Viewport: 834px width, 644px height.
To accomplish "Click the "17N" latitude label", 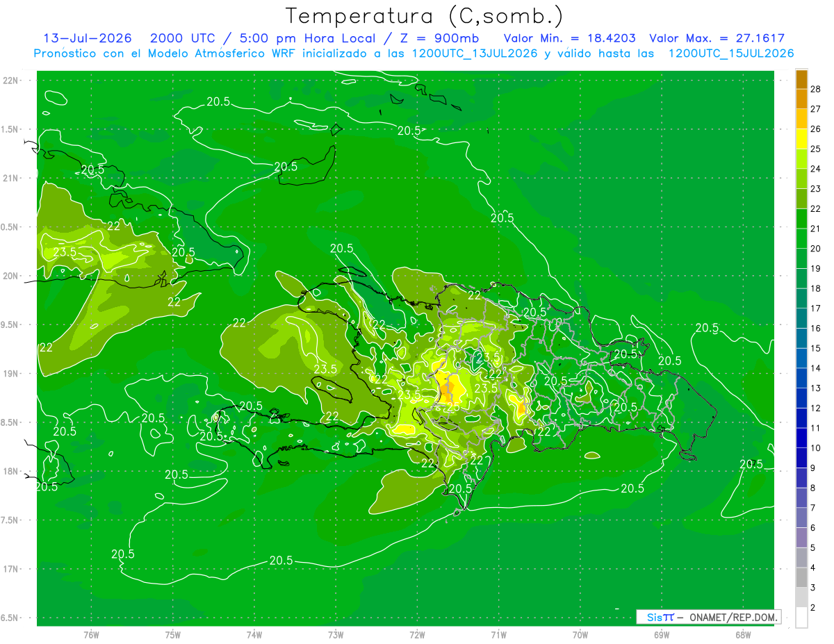I will coord(10,569).
